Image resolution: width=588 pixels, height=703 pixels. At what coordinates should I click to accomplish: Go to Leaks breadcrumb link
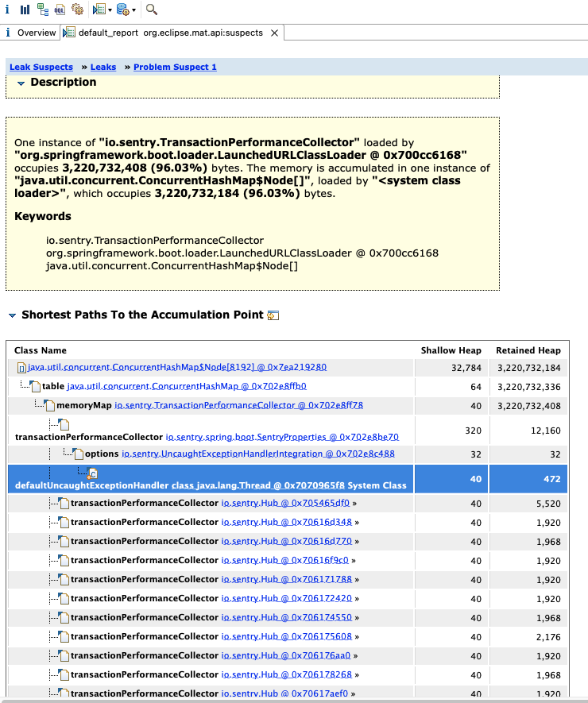pyautogui.click(x=103, y=67)
